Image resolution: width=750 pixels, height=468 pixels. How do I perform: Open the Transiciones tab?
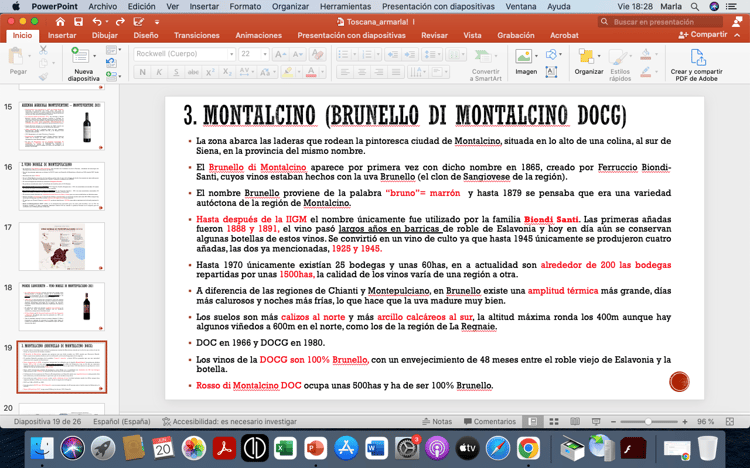point(197,35)
